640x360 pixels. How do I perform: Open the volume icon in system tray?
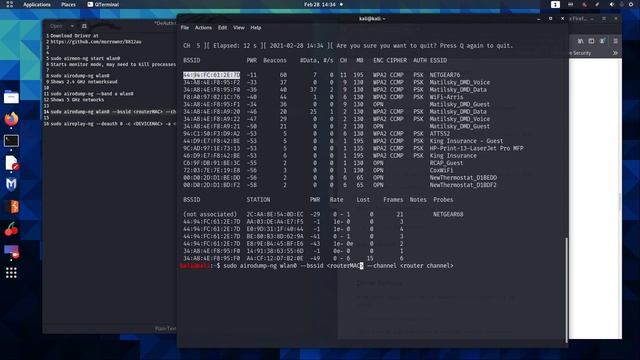611,4
